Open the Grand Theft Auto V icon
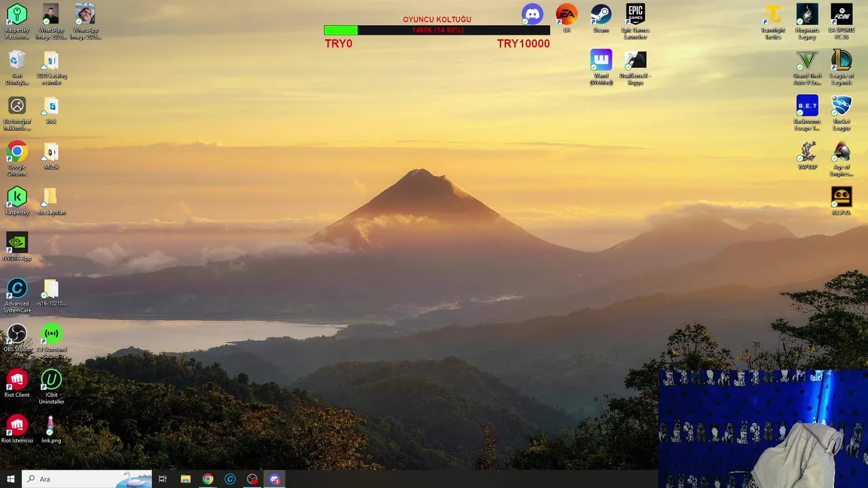The image size is (868, 488). point(807,67)
